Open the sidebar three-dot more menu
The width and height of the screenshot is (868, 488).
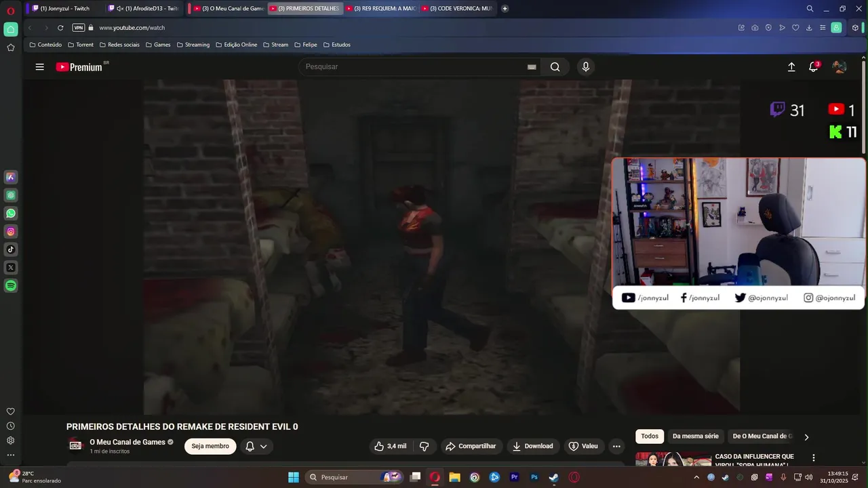tap(11, 455)
